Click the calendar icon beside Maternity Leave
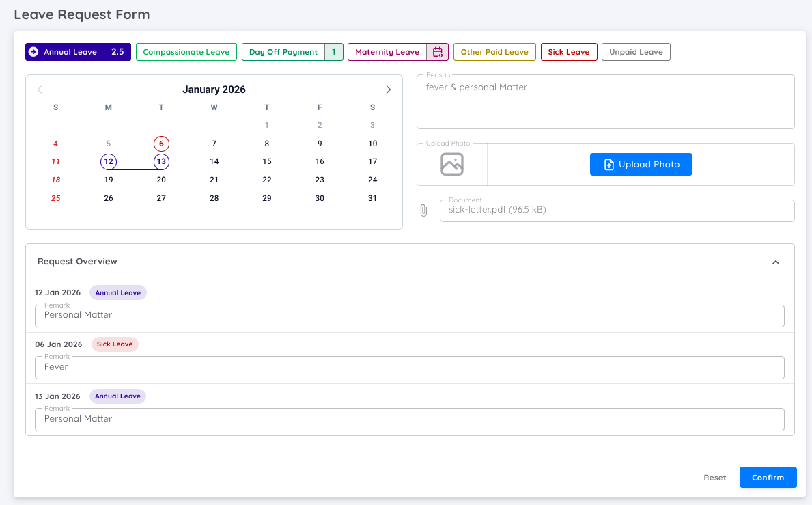The height and width of the screenshot is (505, 812). (438, 51)
